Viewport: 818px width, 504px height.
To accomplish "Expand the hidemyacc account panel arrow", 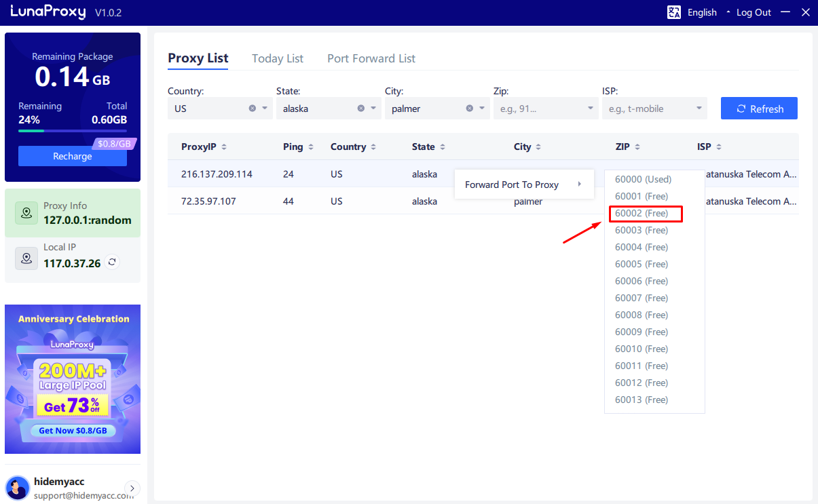I will pyautogui.click(x=132, y=488).
